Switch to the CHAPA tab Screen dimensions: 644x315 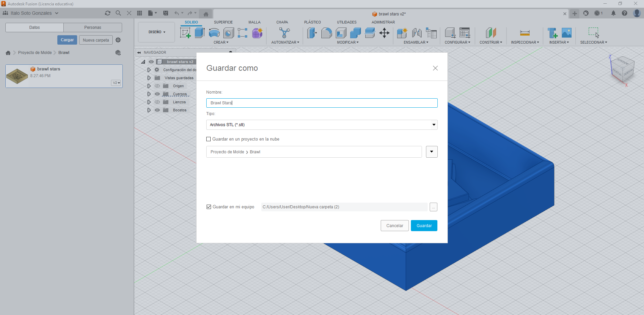(282, 22)
